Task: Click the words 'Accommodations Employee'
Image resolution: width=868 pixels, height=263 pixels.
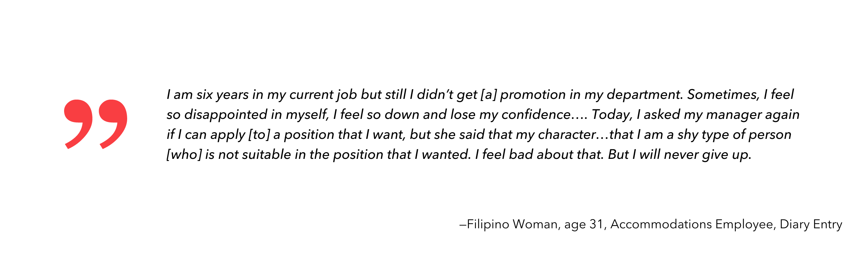Action: (692, 225)
